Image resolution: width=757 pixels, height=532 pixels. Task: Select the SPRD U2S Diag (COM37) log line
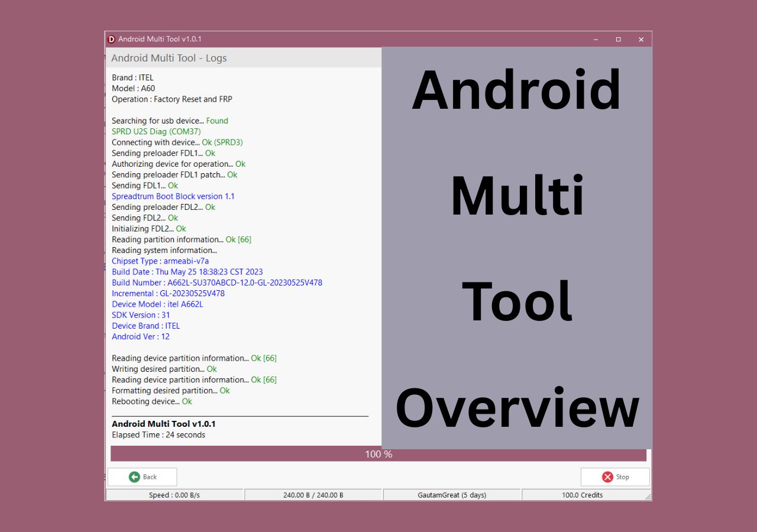tap(156, 132)
